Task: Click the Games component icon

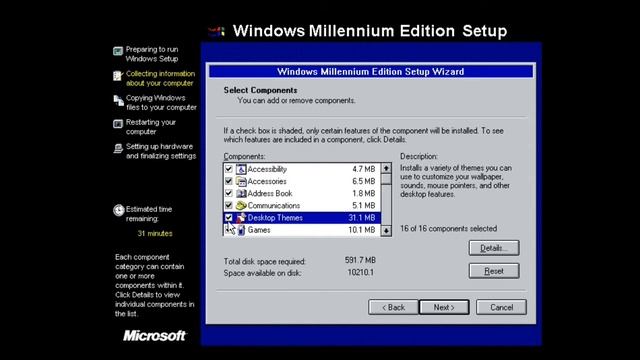Action: (x=241, y=230)
